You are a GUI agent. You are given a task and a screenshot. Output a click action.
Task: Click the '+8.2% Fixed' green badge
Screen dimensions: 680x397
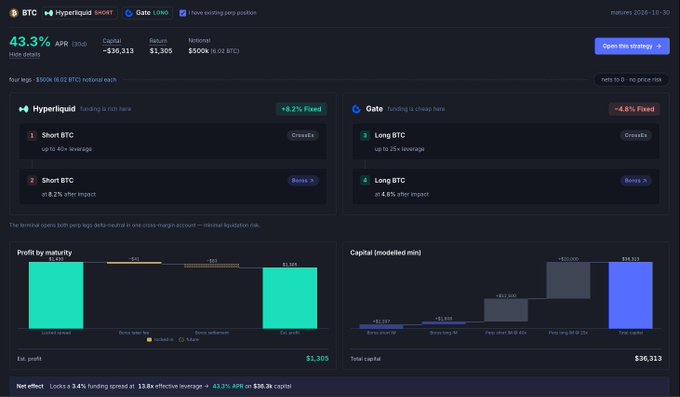click(301, 109)
